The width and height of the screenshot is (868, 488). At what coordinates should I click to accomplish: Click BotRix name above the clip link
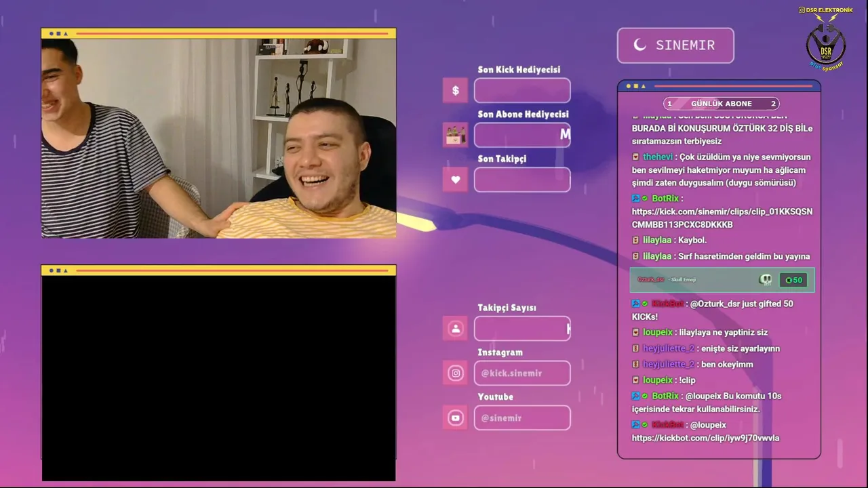pos(665,199)
